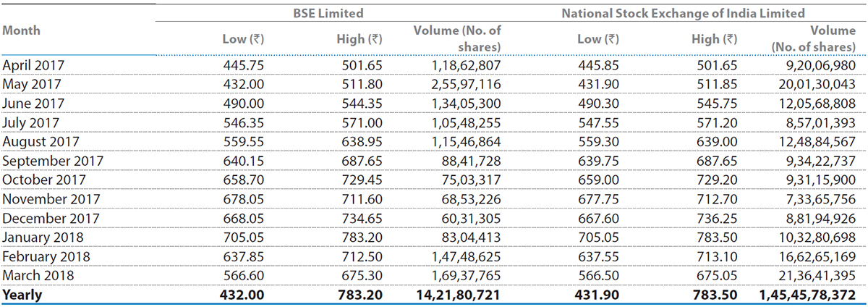Select the 'October 2017' row label
This screenshot has width=868, height=307.
tap(43, 180)
